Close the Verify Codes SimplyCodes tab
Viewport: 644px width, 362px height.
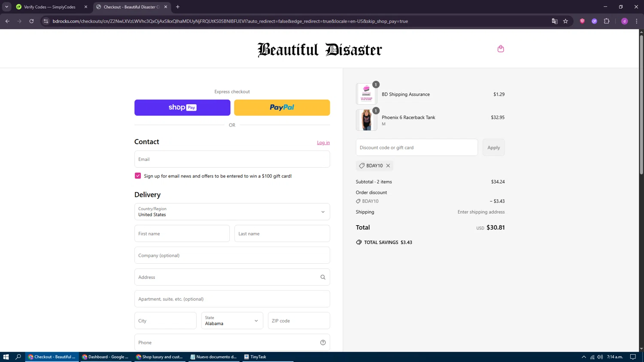(x=86, y=7)
